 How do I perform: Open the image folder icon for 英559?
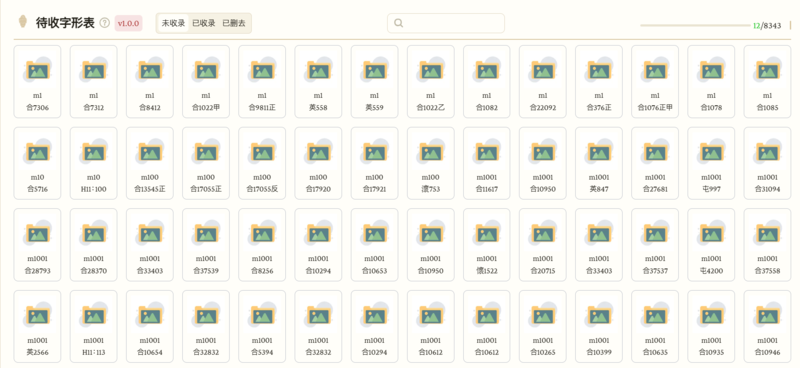tap(374, 70)
